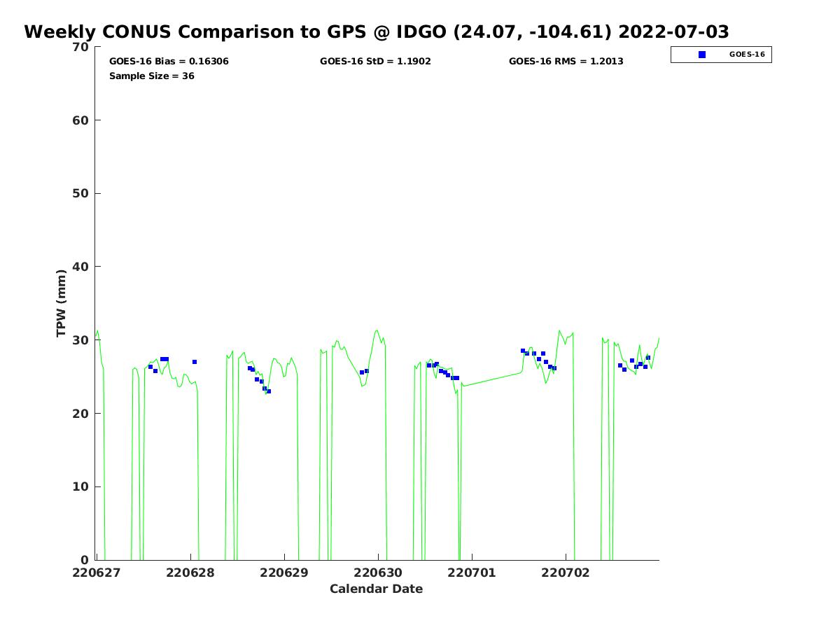Click the 70 y-axis tick label
Viewport: 840px width, 630px height.
[82, 47]
